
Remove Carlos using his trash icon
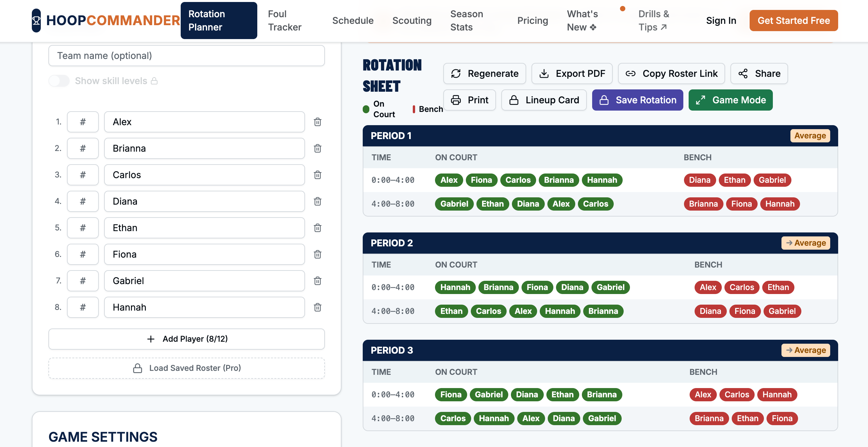317,175
